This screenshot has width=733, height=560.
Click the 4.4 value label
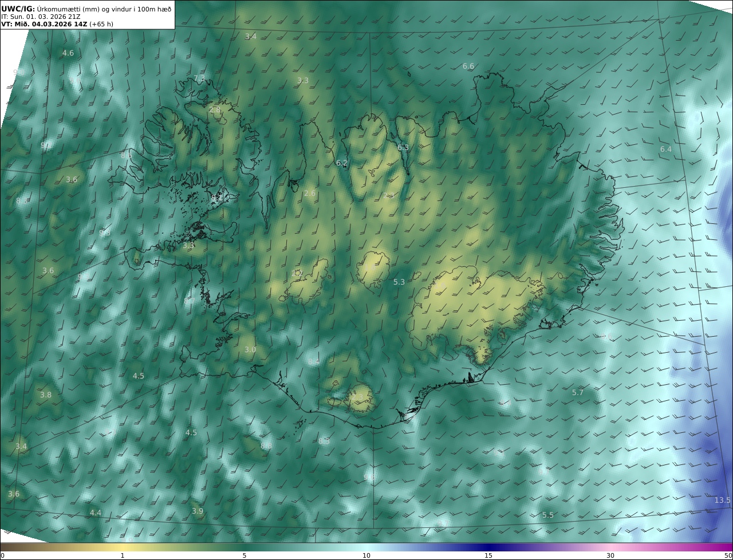pyautogui.click(x=96, y=513)
